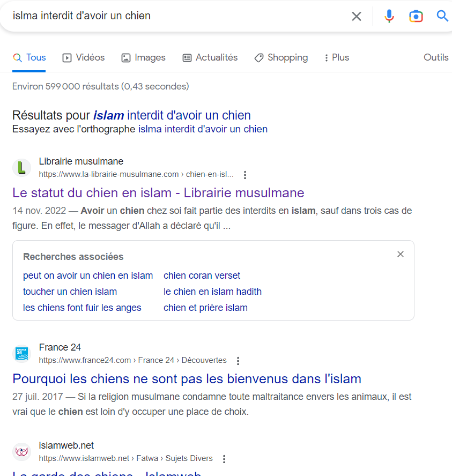
Task: Search 'chien et prière islam'
Action: point(205,308)
